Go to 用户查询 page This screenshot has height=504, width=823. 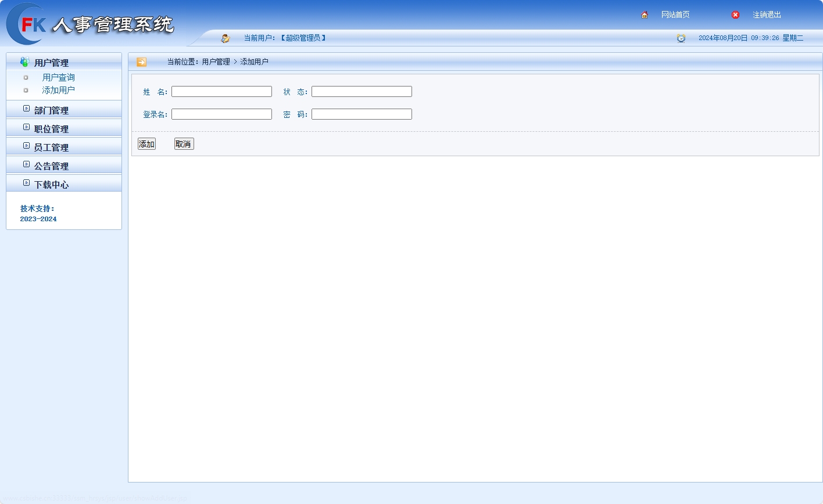(x=59, y=77)
